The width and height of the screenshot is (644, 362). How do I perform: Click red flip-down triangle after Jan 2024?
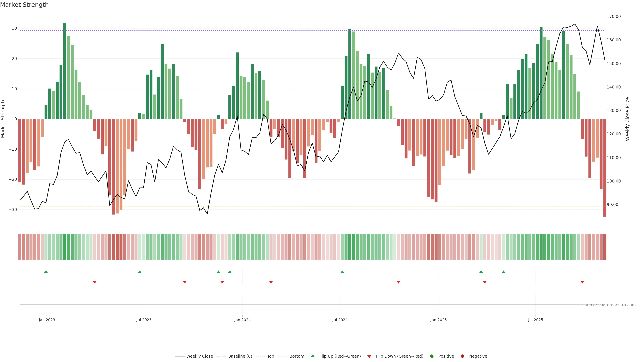[271, 282]
